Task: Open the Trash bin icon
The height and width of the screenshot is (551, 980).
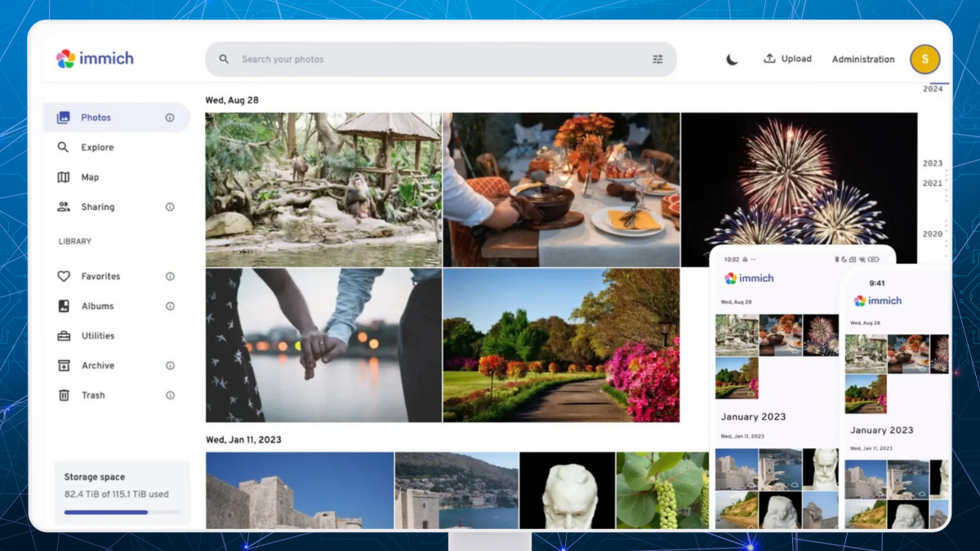Action: click(64, 395)
